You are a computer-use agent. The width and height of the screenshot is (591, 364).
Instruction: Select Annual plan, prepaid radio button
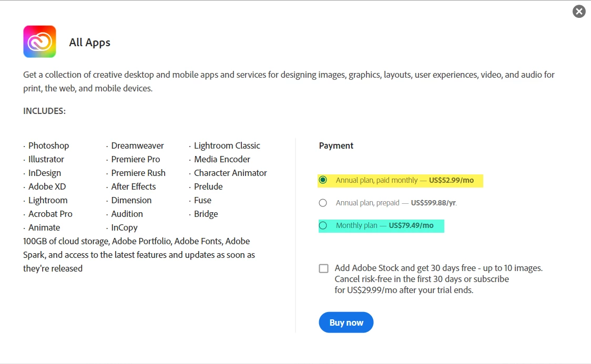point(323,203)
